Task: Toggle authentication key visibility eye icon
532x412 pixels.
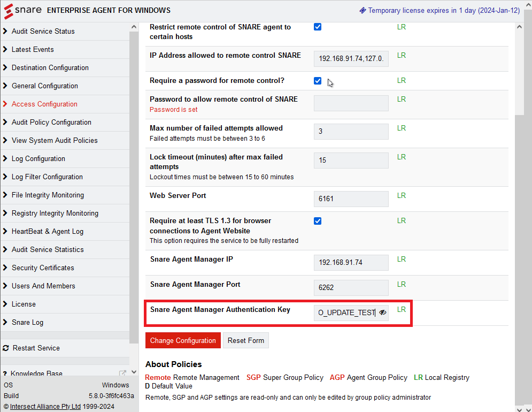Action: (383, 312)
